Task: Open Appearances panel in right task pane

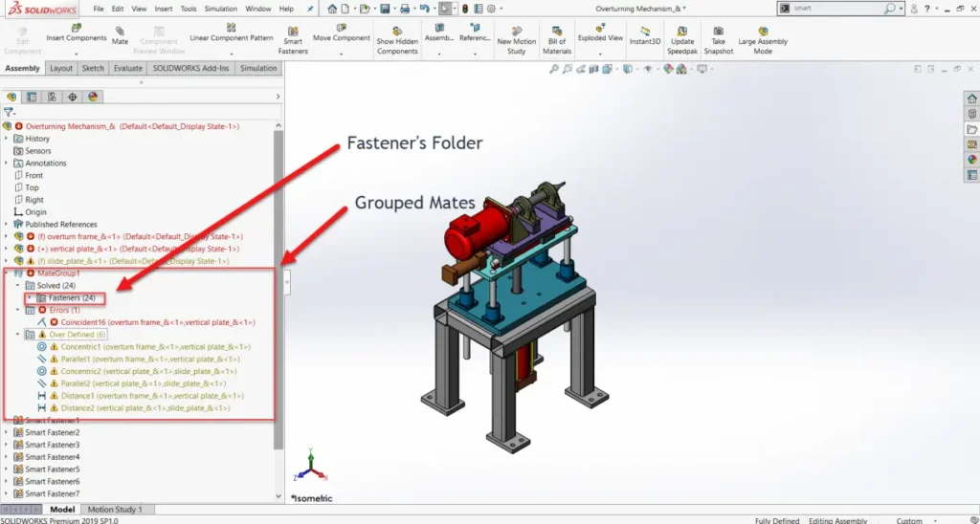Action: tap(972, 160)
